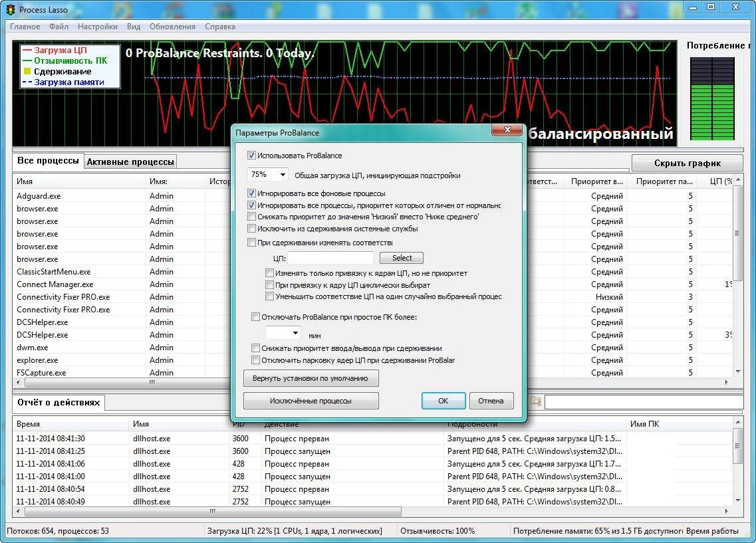
Task: Click Загрузка ЦП legend entry in the graph
Action: 55,50
